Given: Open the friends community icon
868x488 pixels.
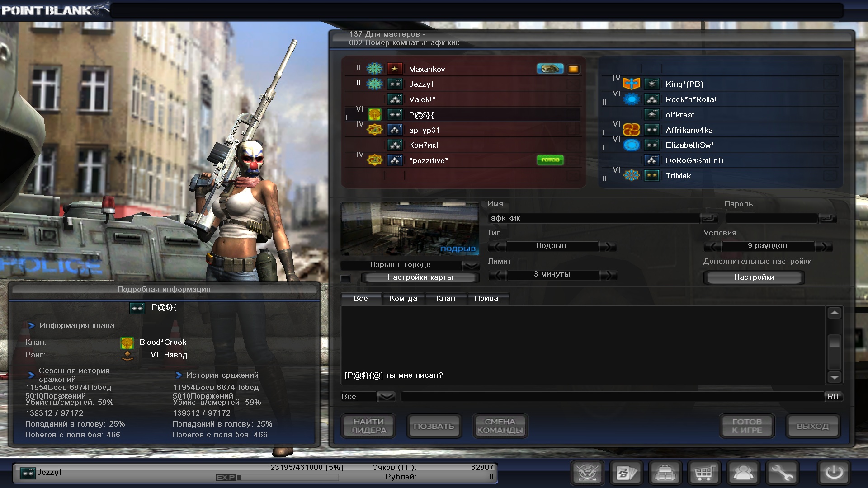Looking at the screenshot, I should (x=743, y=473).
